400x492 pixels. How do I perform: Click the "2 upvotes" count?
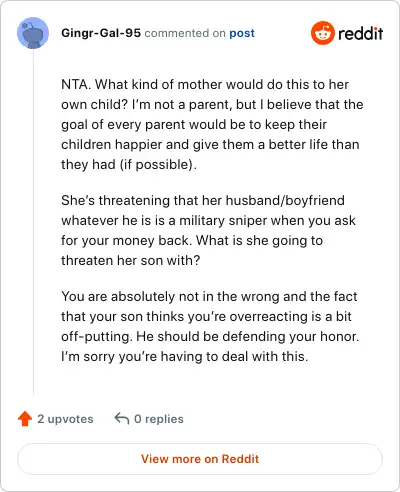pos(65,419)
